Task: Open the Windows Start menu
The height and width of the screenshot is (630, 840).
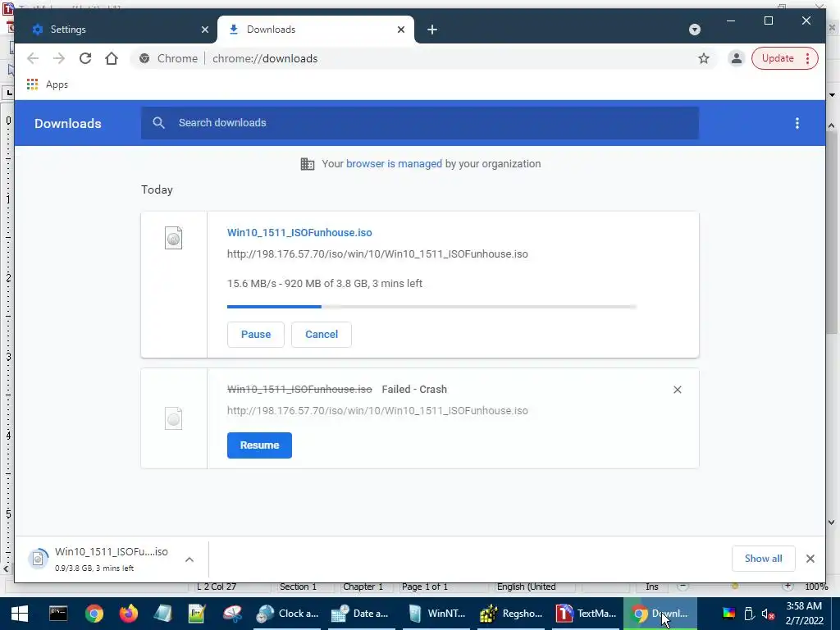Action: coord(20,614)
